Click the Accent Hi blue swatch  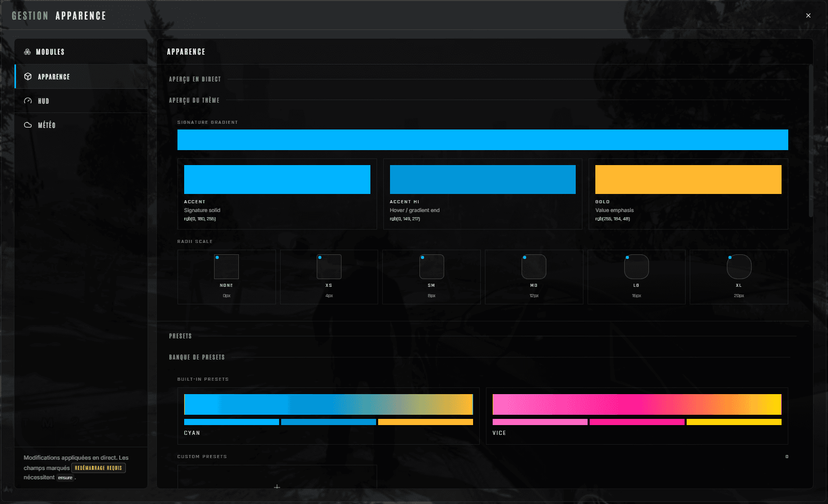483,180
